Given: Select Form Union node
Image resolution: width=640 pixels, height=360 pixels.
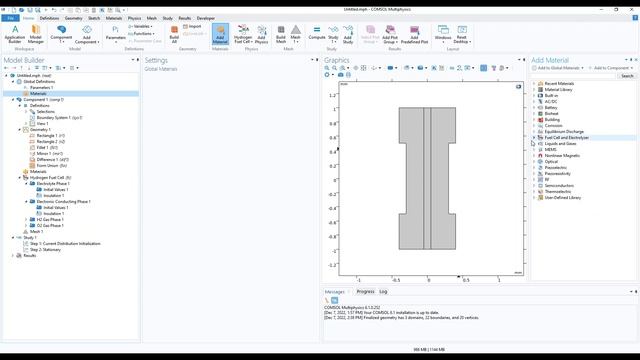Looking at the screenshot, I should [51, 165].
